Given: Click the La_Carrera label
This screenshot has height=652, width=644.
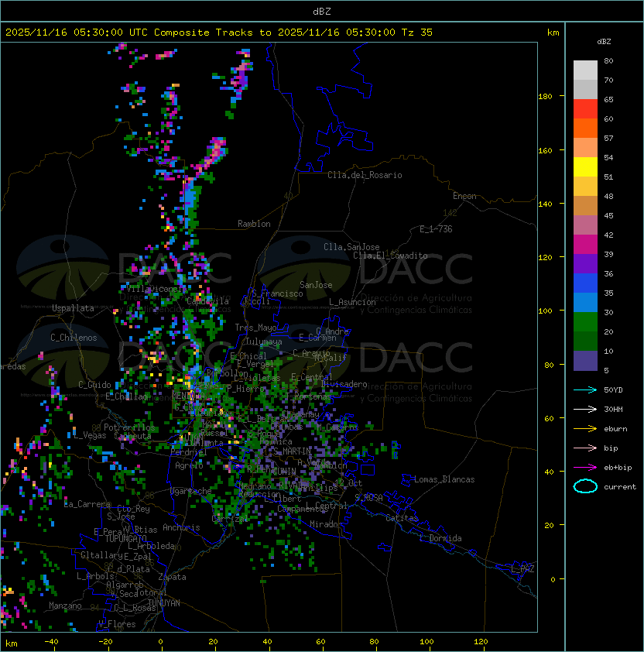Looking at the screenshot, I should [87, 504].
